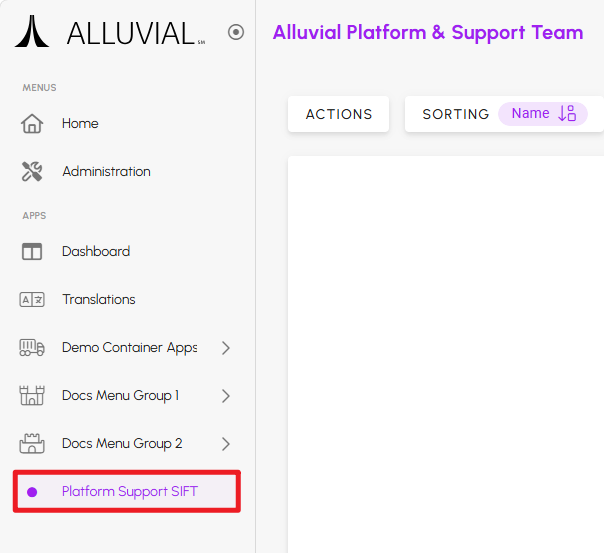
Task: Select the Name sorting chip
Action: click(542, 114)
